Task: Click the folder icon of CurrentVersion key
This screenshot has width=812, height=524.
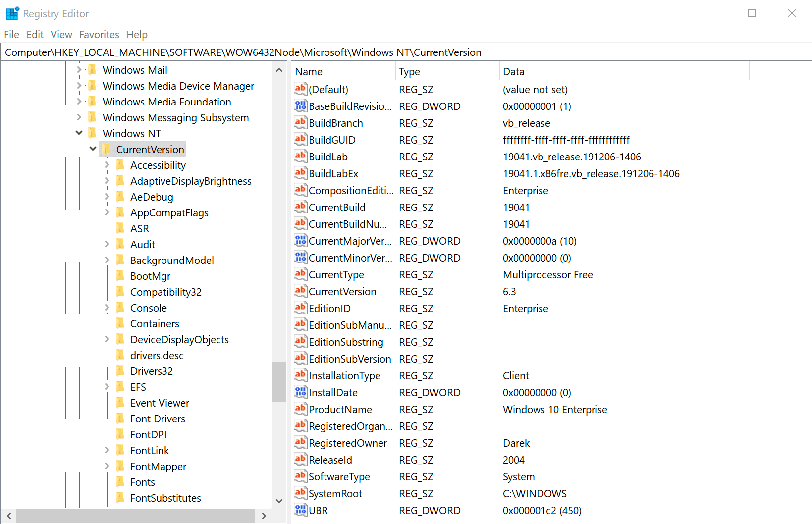Action: click(107, 149)
